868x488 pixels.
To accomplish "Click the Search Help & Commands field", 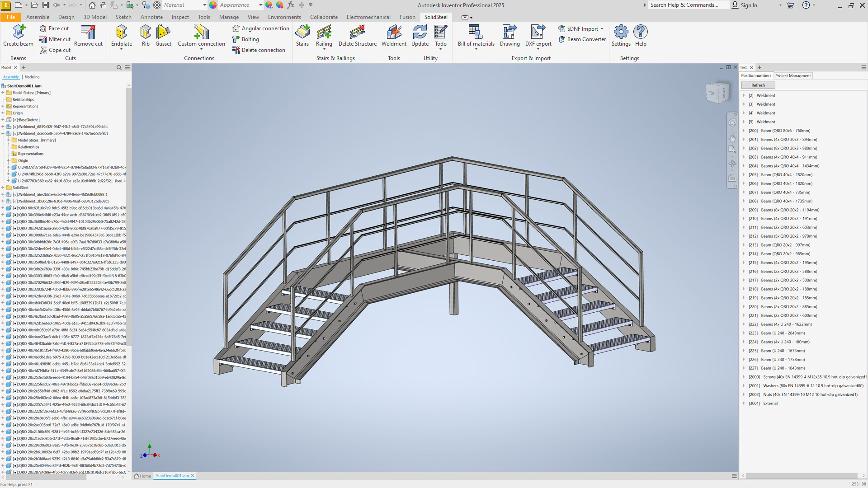I will (x=687, y=5).
